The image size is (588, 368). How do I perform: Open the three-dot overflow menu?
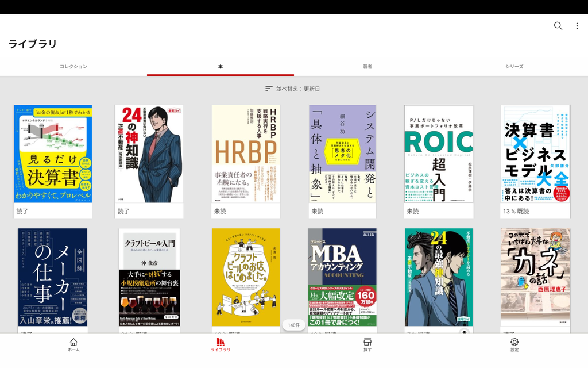point(577,25)
